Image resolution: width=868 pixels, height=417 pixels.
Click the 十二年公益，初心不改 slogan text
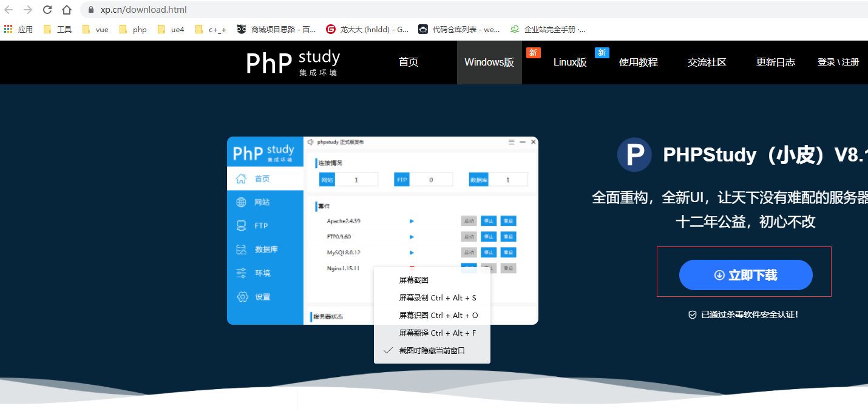click(x=745, y=222)
